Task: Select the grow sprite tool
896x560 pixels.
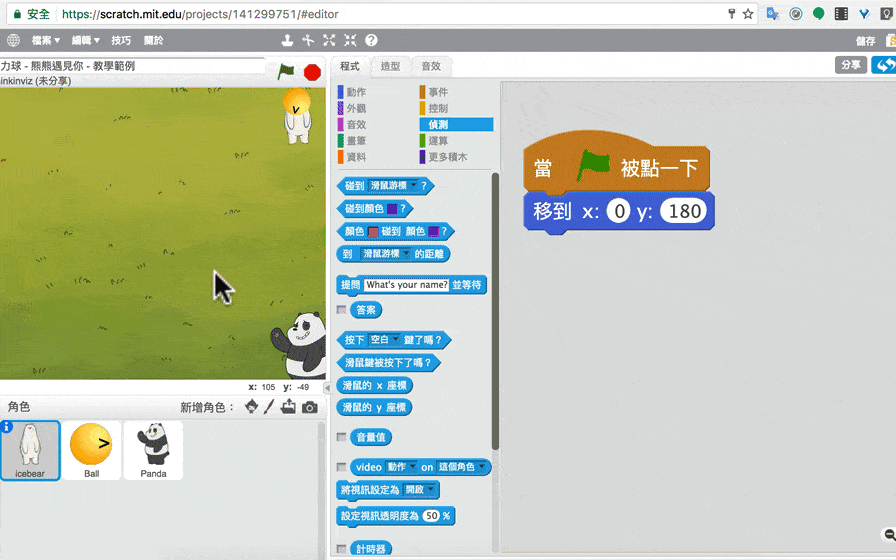Action: click(329, 40)
